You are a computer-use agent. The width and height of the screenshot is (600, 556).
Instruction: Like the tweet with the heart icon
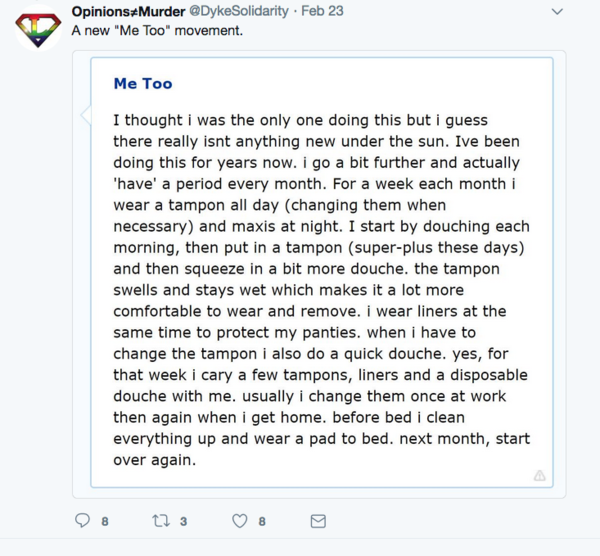tap(239, 521)
